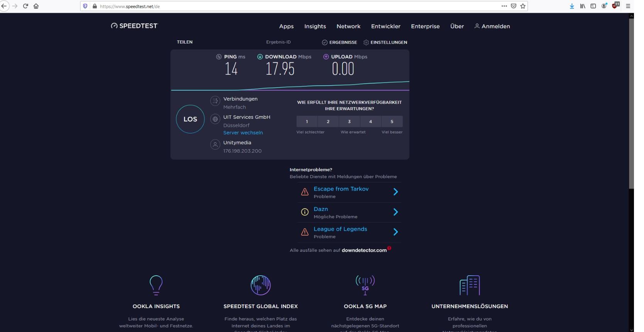Click the page vertical scrollbar thumb

[x=631, y=103]
